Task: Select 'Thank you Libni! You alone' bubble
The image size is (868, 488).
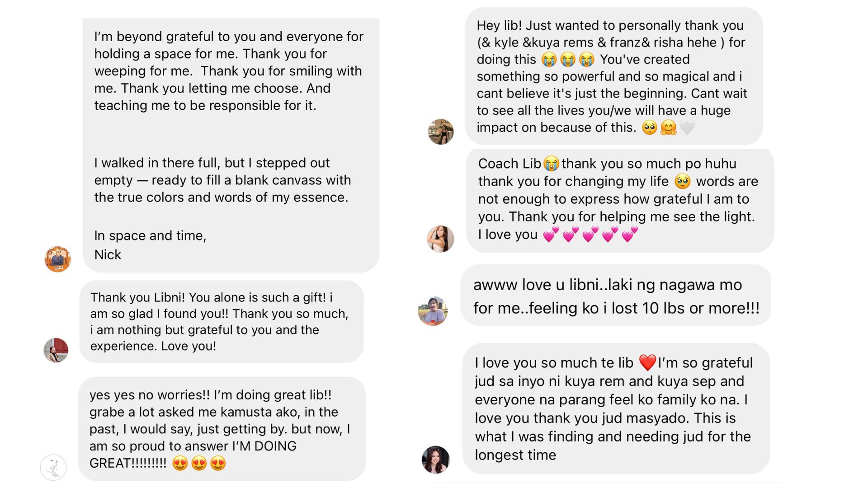Action: [x=222, y=321]
